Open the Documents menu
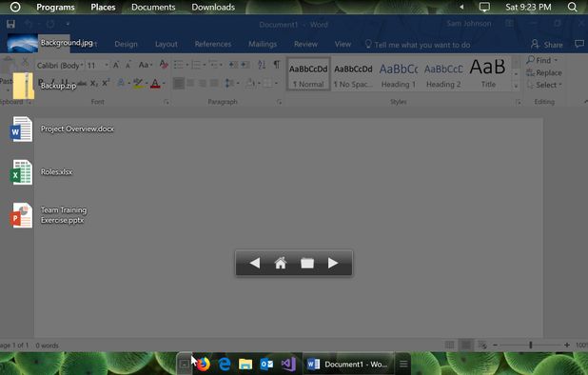This screenshot has width=588, height=375. coord(153,7)
